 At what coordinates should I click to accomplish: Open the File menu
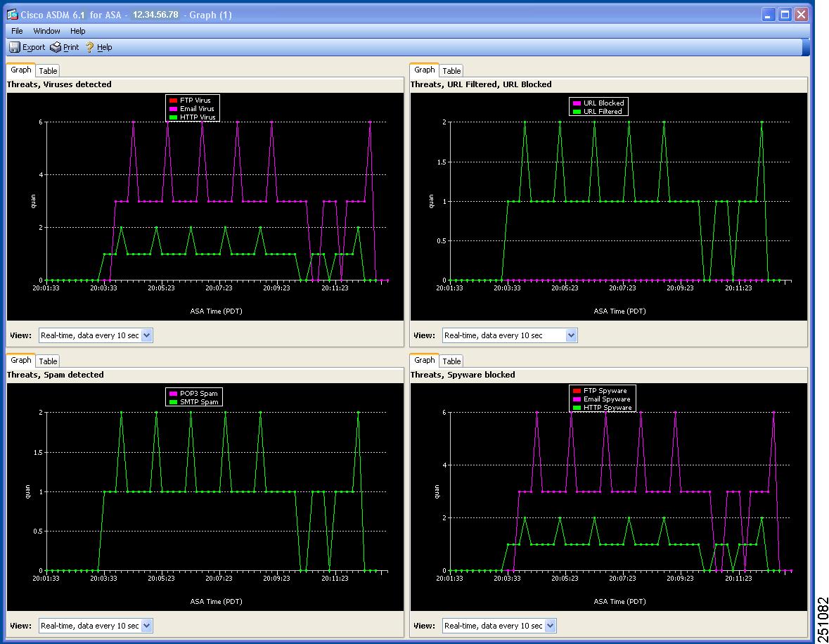17,31
